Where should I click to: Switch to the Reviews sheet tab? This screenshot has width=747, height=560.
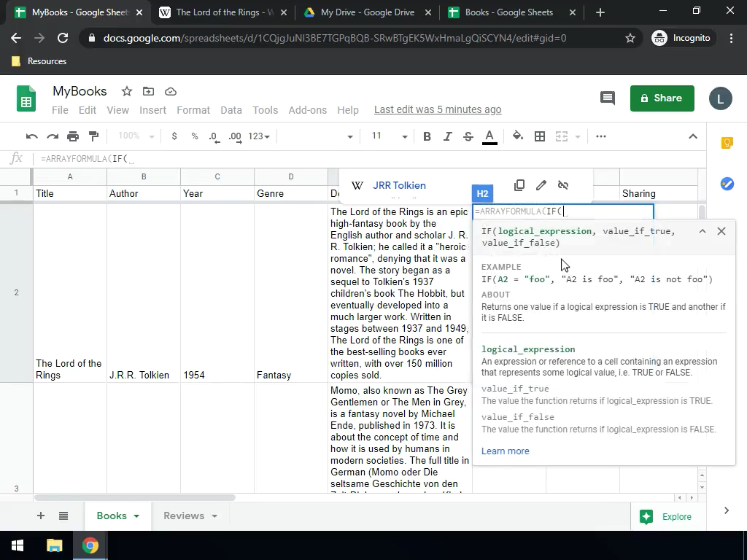click(x=184, y=516)
